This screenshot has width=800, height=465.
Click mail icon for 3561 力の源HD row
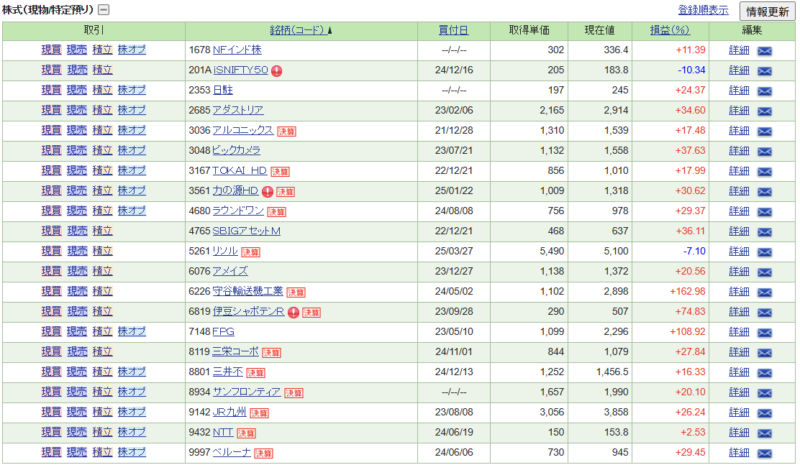tap(764, 191)
